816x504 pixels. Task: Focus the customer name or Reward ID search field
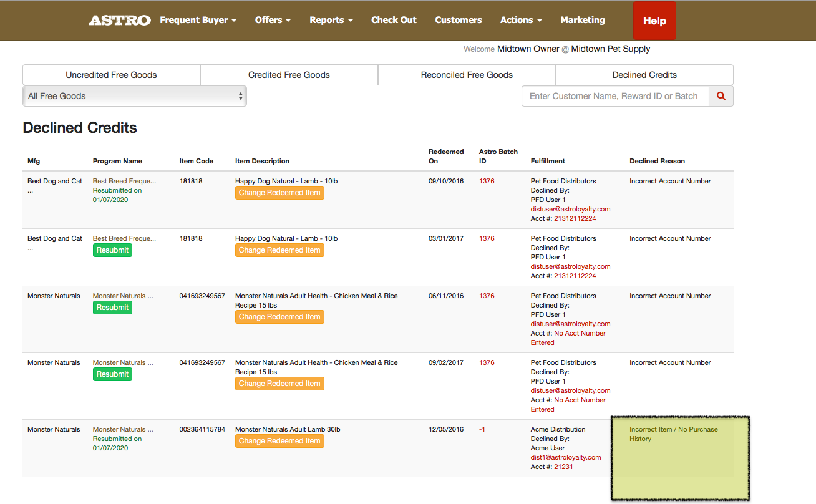615,96
